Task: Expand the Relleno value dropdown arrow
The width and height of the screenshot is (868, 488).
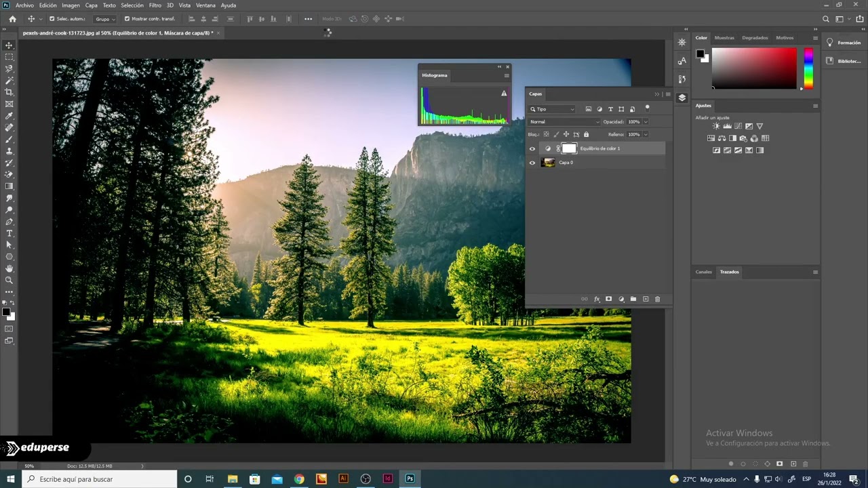Action: point(646,135)
